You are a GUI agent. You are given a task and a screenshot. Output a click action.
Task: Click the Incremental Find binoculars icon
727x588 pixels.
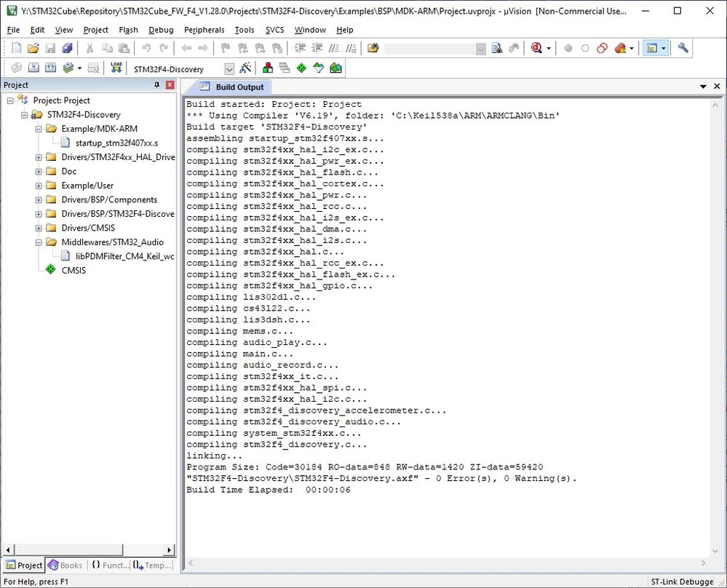[514, 48]
